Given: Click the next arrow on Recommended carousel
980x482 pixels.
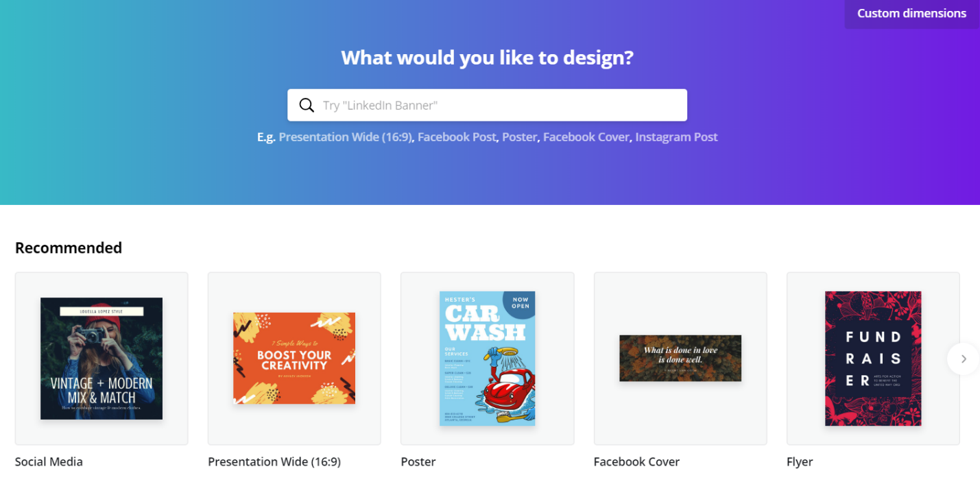Looking at the screenshot, I should 963,359.
